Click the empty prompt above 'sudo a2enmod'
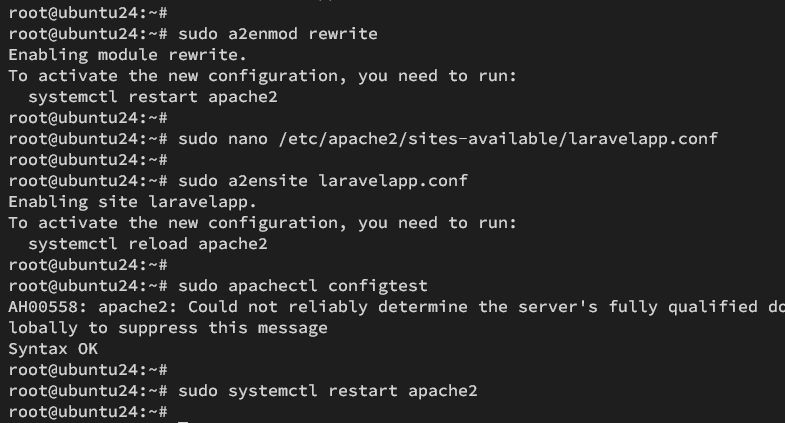785x423 pixels. pyautogui.click(x=88, y=13)
